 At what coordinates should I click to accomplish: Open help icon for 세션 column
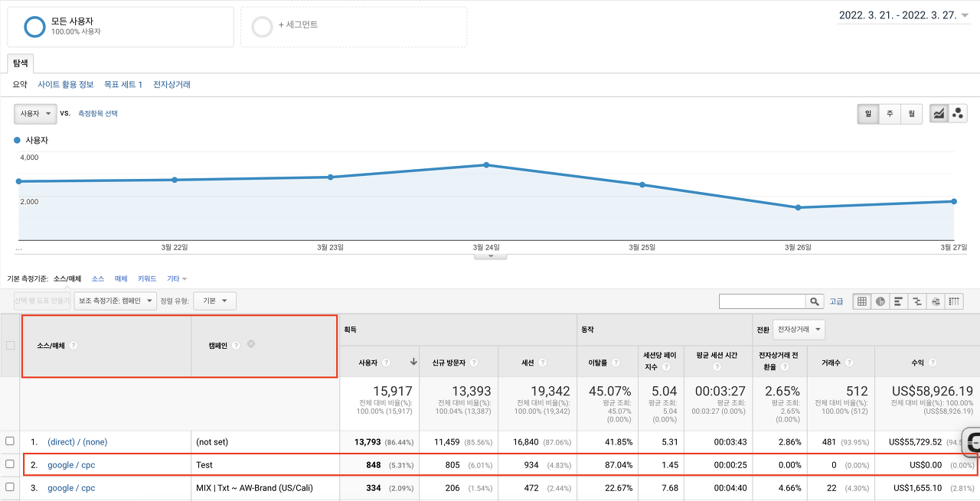point(542,363)
